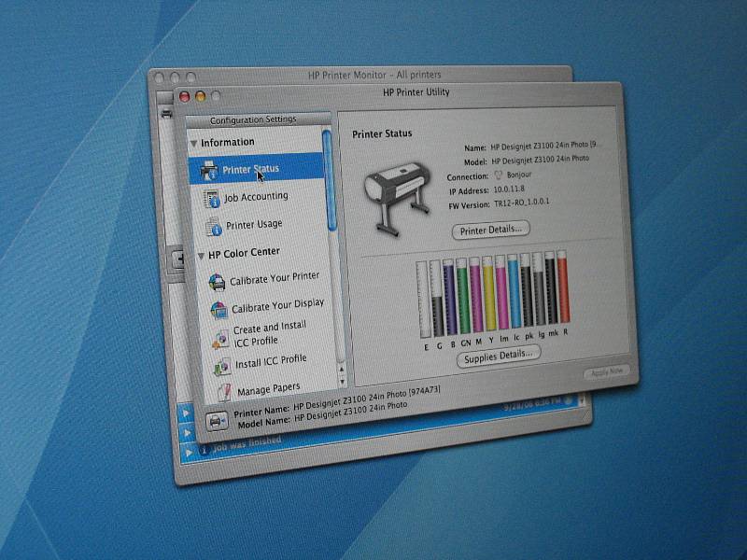
Task: Click the lm light magenta ink bar
Action: [x=501, y=292]
